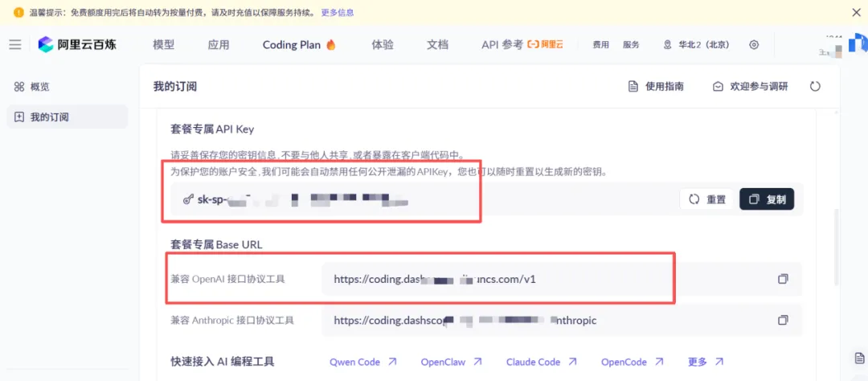
Task: Open the 模型 menu
Action: tap(163, 45)
